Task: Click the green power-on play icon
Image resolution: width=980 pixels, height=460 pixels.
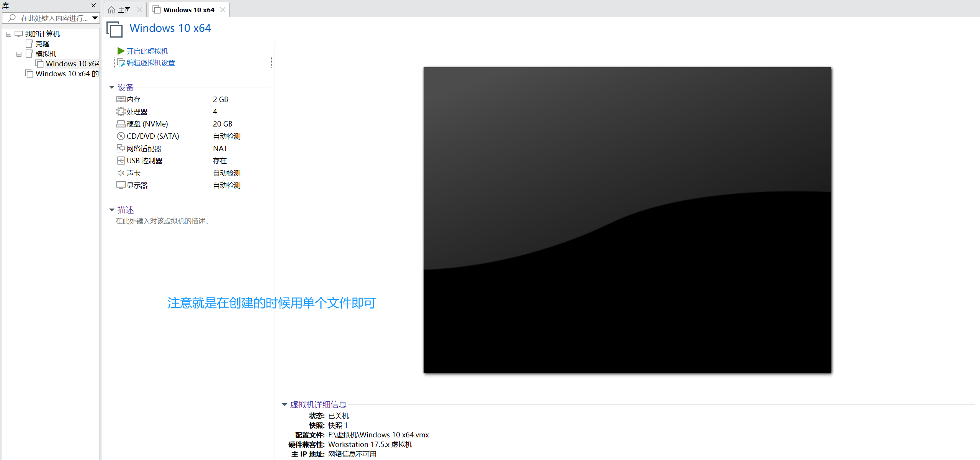Action: [x=121, y=51]
